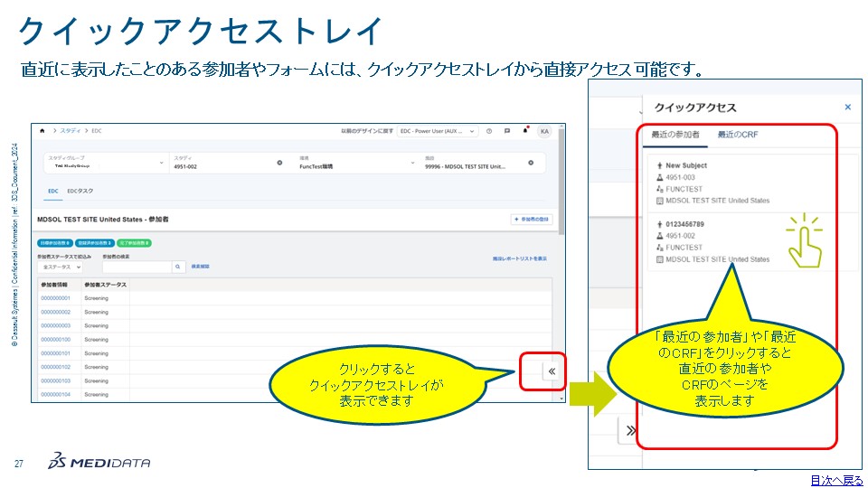This screenshot has height=488, width=868.
Task: Switch to the EDCタスク tab
Action: tap(80, 191)
